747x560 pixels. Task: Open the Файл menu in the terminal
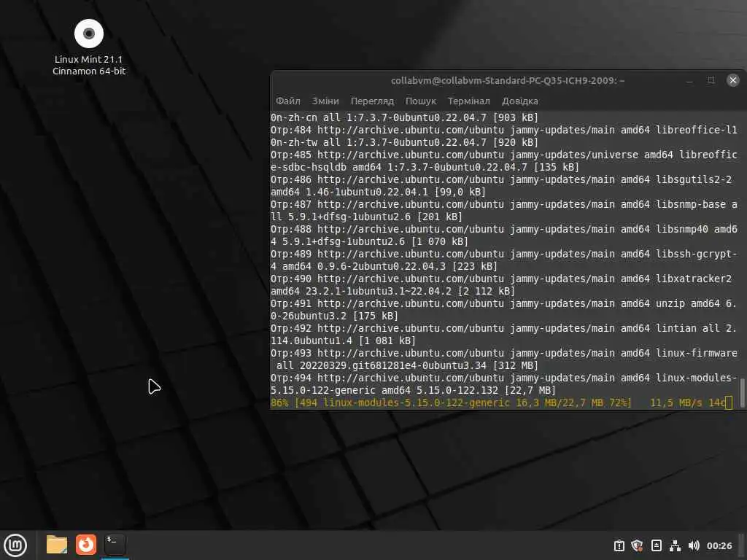tap(287, 101)
